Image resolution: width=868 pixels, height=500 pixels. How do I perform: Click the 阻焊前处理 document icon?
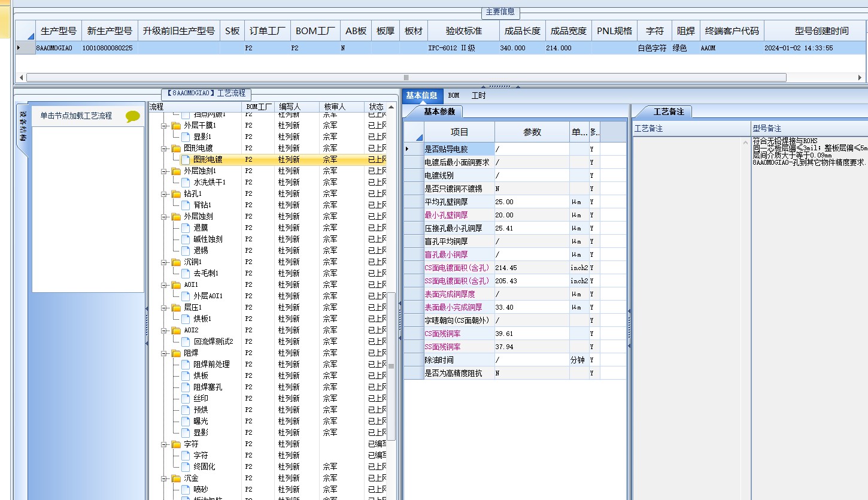tap(186, 365)
